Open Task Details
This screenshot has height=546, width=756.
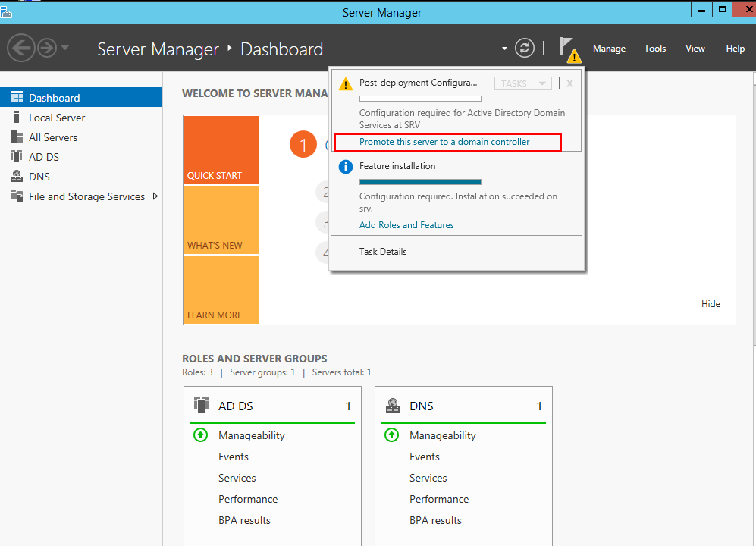tap(383, 252)
